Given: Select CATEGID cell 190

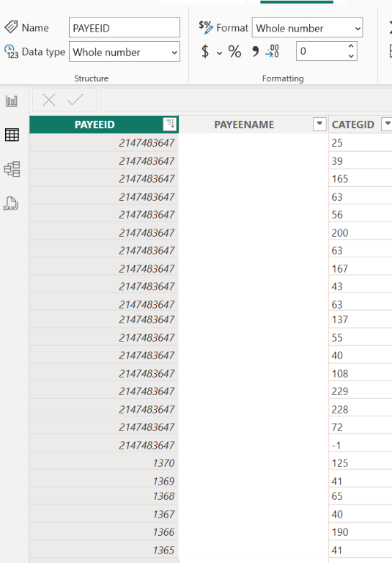Looking at the screenshot, I should pyautogui.click(x=360, y=531).
